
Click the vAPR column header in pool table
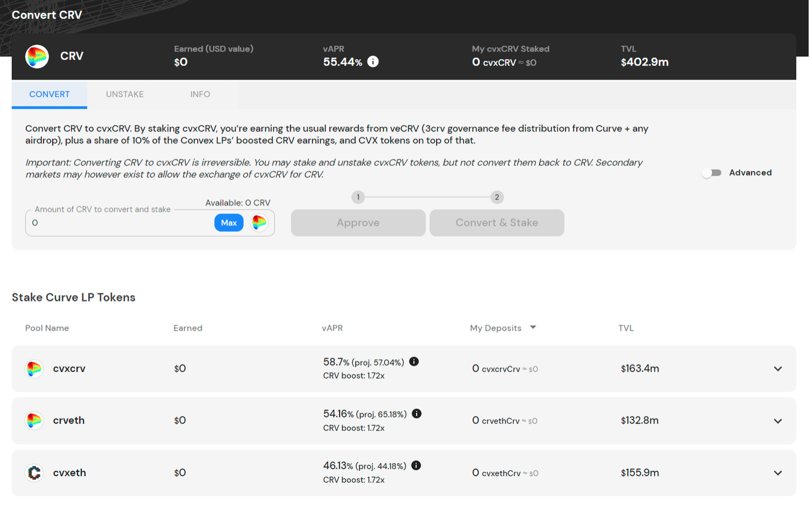tap(333, 329)
